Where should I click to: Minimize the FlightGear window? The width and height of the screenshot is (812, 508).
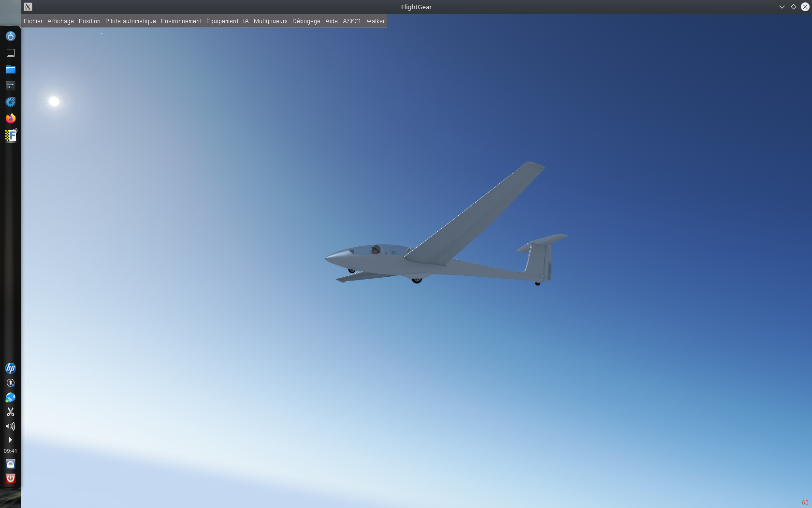[782, 7]
